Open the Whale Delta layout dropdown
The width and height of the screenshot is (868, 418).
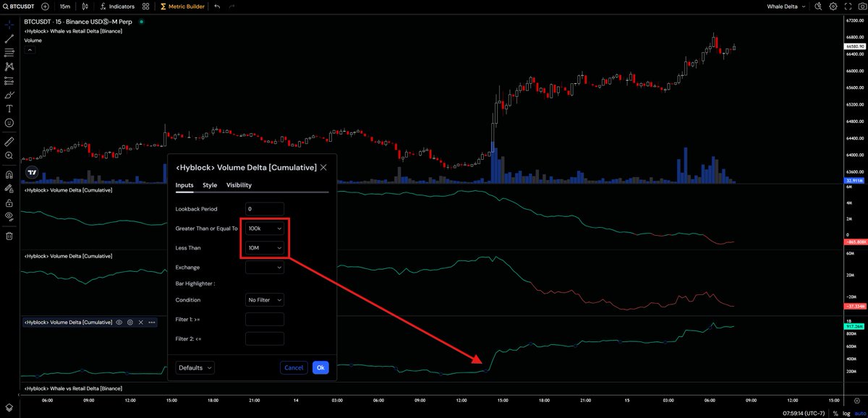click(x=786, y=7)
